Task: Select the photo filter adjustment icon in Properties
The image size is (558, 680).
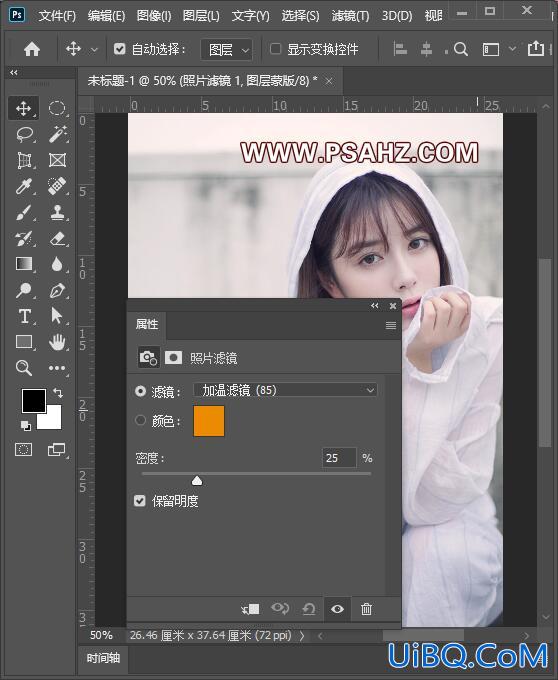Action: (x=148, y=358)
